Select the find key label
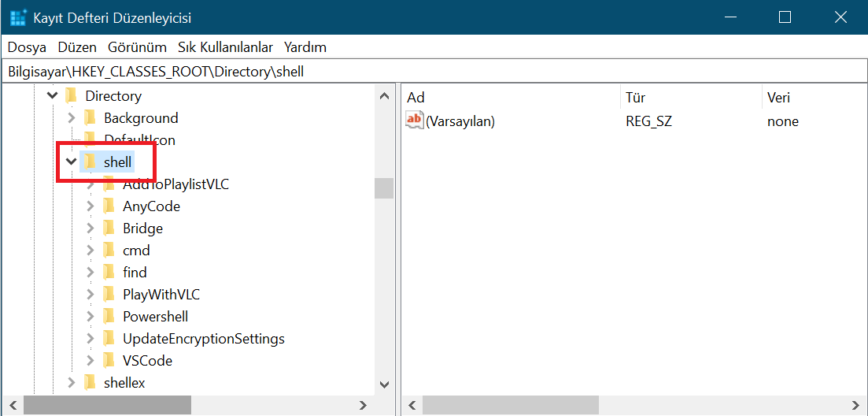The image size is (868, 416). [x=135, y=273]
